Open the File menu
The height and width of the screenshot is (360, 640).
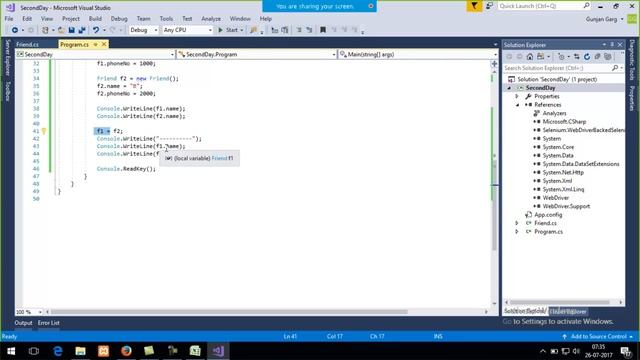(x=9, y=19)
